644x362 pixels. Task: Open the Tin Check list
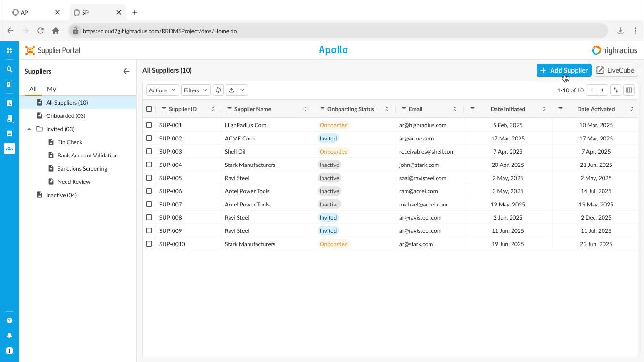70,142
